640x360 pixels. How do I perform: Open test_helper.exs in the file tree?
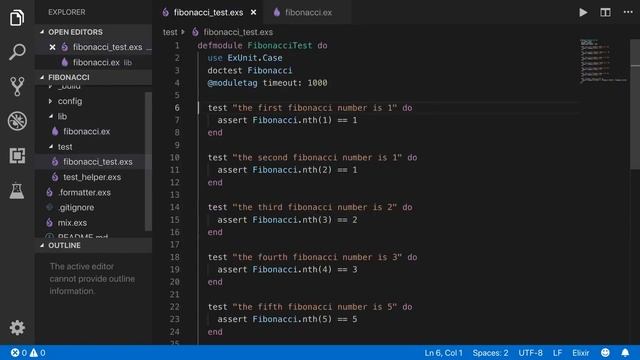pyautogui.click(x=92, y=177)
